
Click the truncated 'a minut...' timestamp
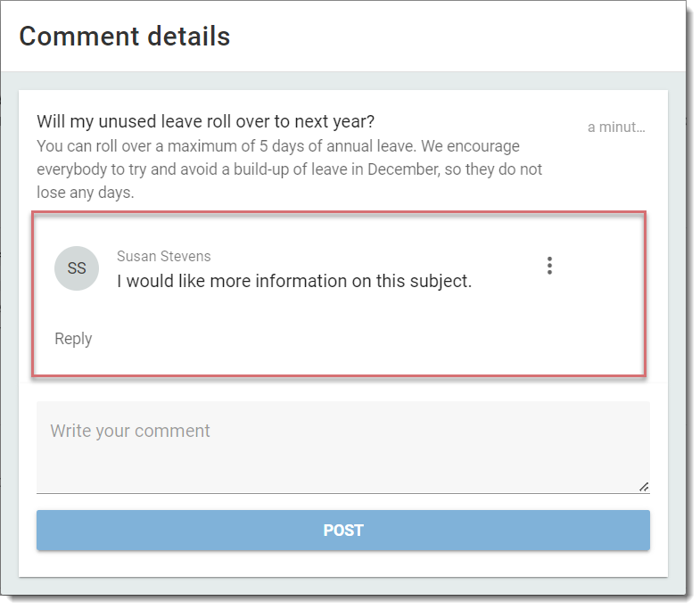click(x=616, y=128)
